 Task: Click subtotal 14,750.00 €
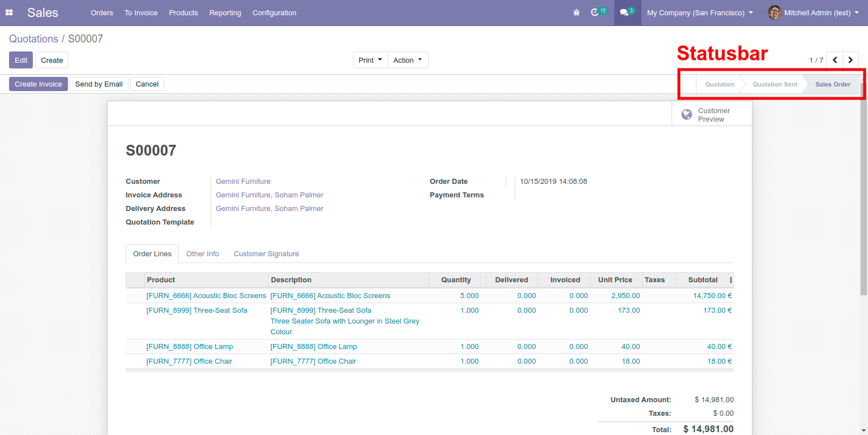[712, 296]
